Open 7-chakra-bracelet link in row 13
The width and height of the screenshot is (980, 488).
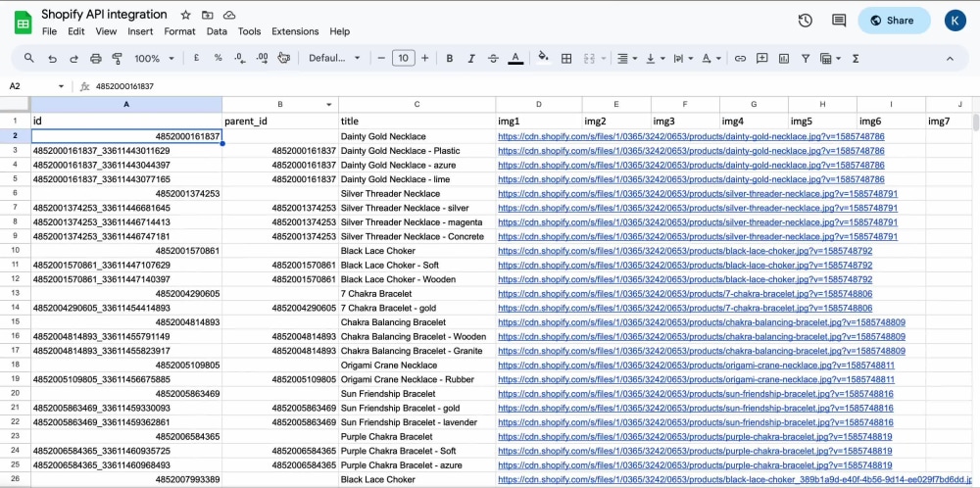pos(685,294)
